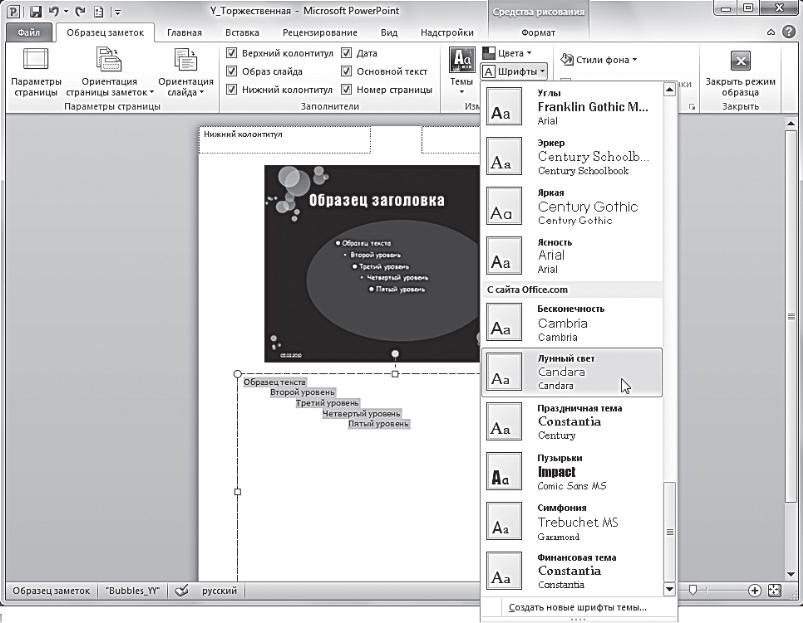
Task: Toggle Основной текст checkbox
Action: pyautogui.click(x=347, y=71)
